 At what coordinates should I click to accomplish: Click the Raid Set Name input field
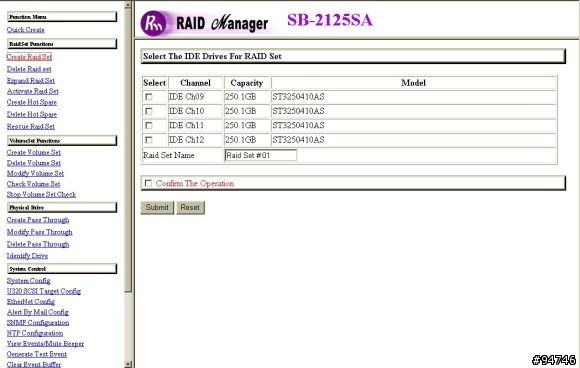(260, 155)
